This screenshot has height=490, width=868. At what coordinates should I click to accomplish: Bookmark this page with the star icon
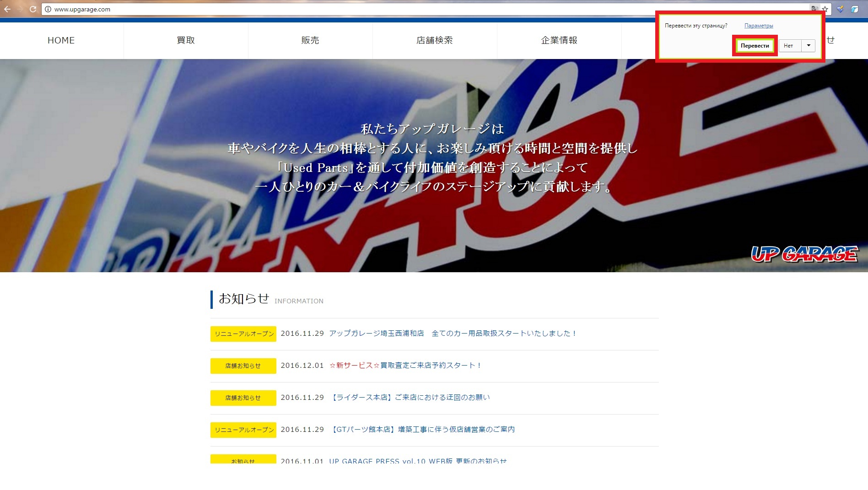point(825,9)
